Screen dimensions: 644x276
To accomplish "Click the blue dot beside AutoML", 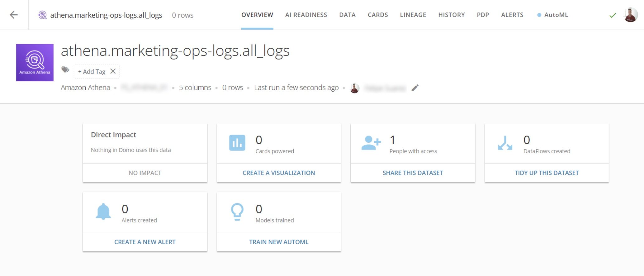I will 539,15.
